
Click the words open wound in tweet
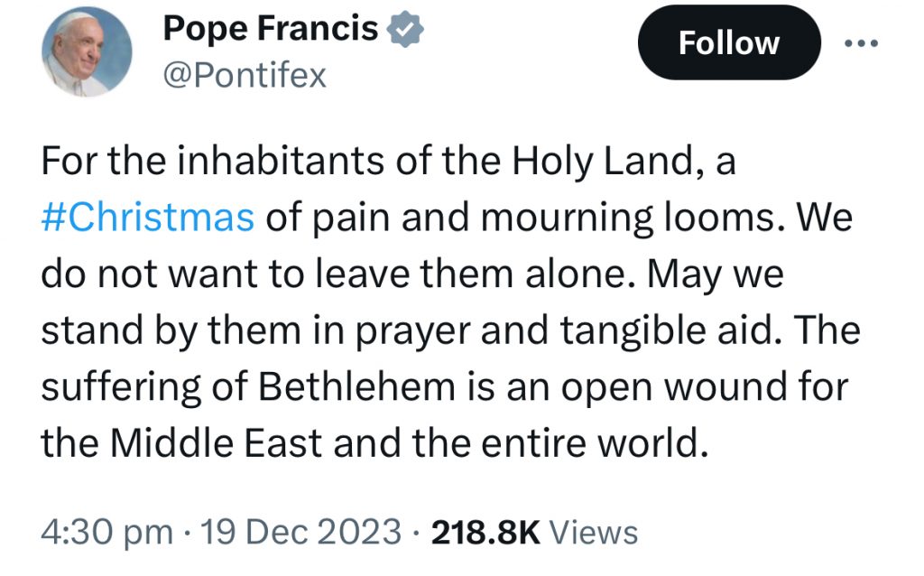click(674, 388)
